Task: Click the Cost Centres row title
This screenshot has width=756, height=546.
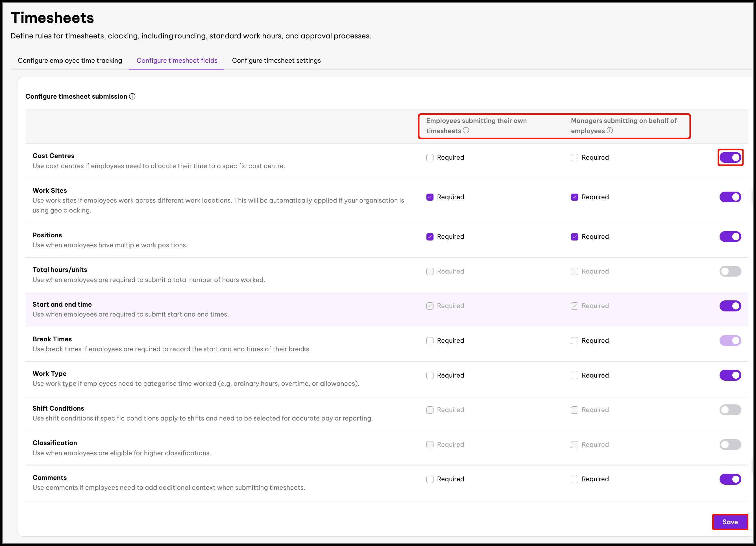Action: tap(53, 156)
